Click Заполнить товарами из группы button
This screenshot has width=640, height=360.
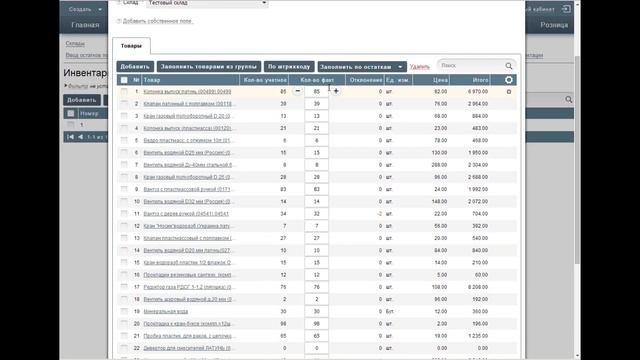[209, 67]
